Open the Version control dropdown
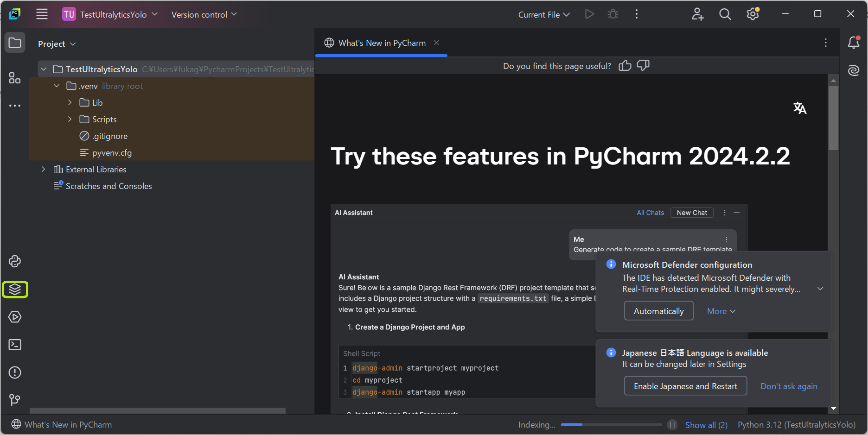868x435 pixels. 204,14
